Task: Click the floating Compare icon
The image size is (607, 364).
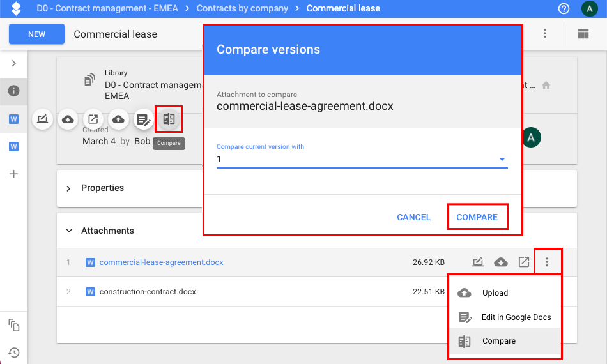Action: (x=169, y=119)
